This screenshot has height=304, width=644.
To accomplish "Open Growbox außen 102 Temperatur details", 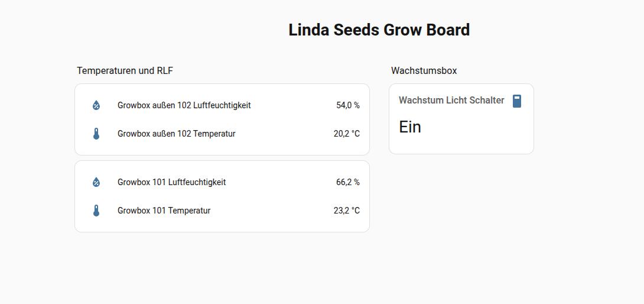I will pyautogui.click(x=176, y=134).
